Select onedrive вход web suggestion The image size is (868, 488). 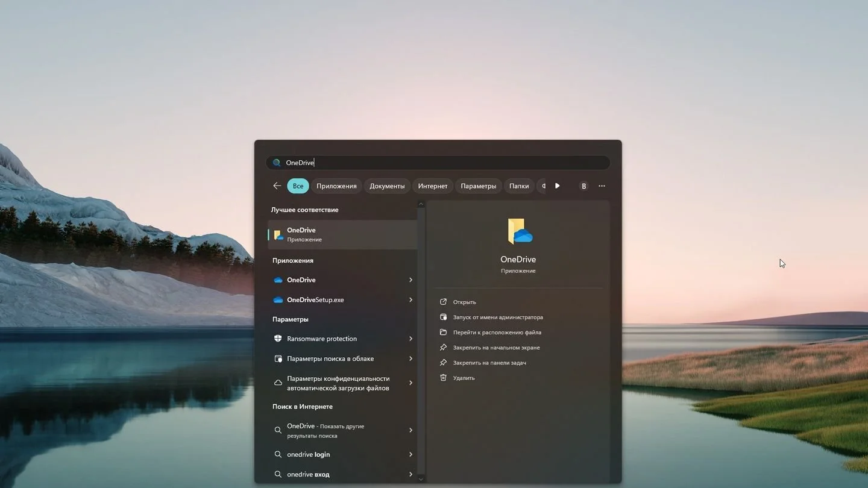click(342, 474)
